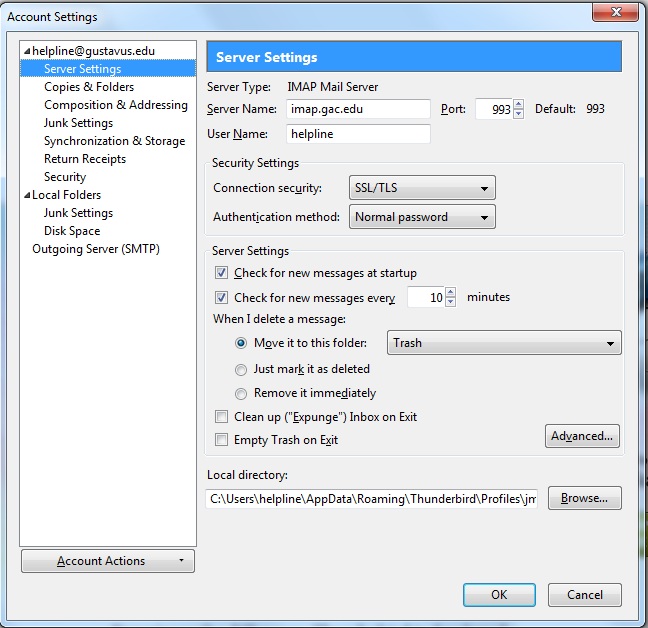Open Junk Settings under helpline@gustavus.edu

point(79,123)
